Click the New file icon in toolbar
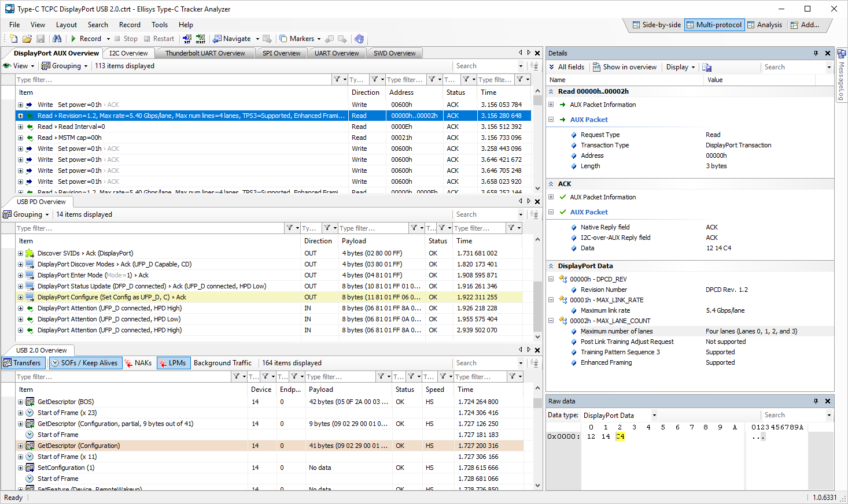The height and width of the screenshot is (504, 848). point(13,39)
